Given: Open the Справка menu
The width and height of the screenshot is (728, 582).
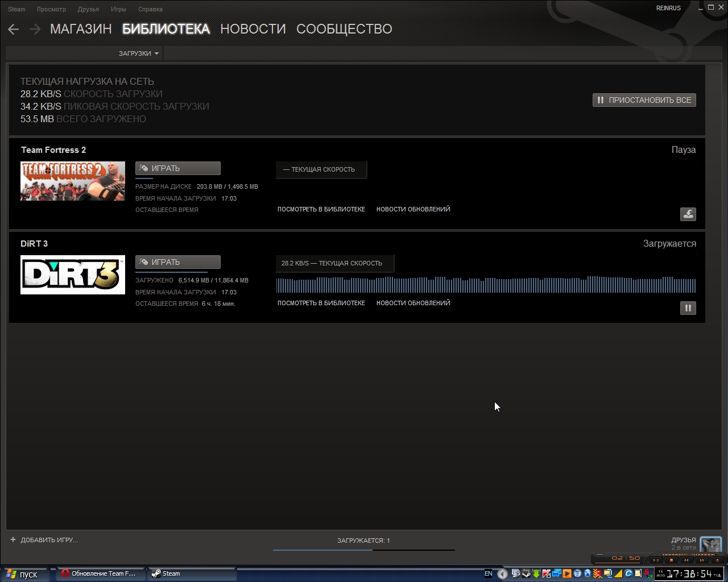Looking at the screenshot, I should (x=150, y=9).
